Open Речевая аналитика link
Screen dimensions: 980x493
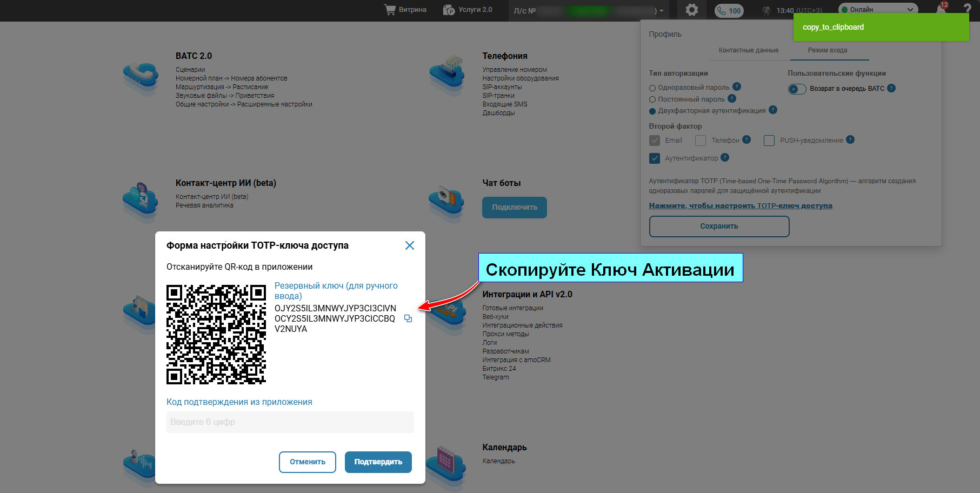[x=204, y=205]
